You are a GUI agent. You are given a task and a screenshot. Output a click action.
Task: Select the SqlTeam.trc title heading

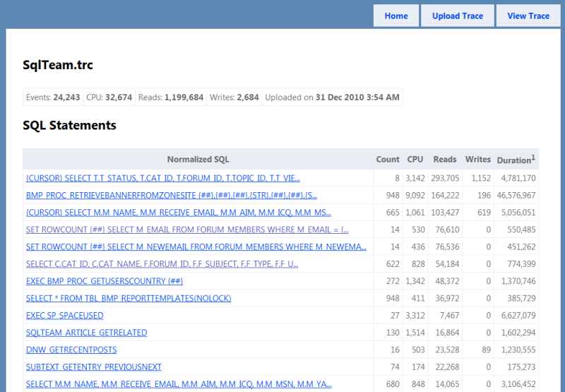coord(58,65)
